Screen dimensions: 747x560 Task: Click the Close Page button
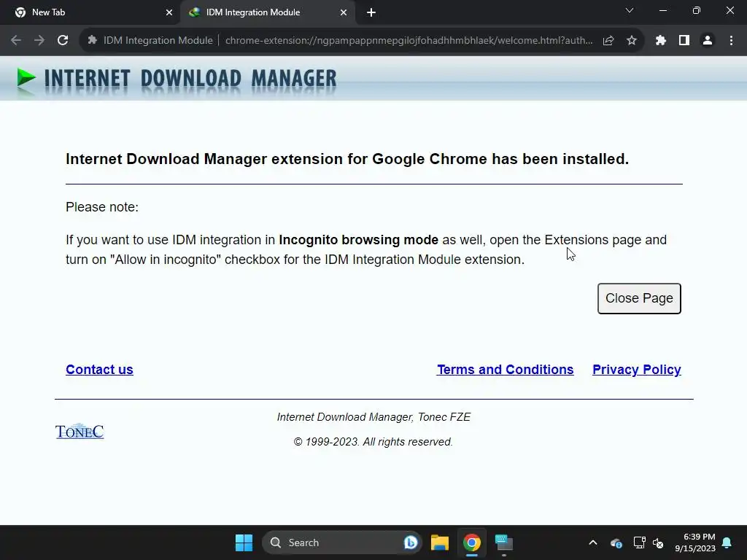[x=639, y=298]
